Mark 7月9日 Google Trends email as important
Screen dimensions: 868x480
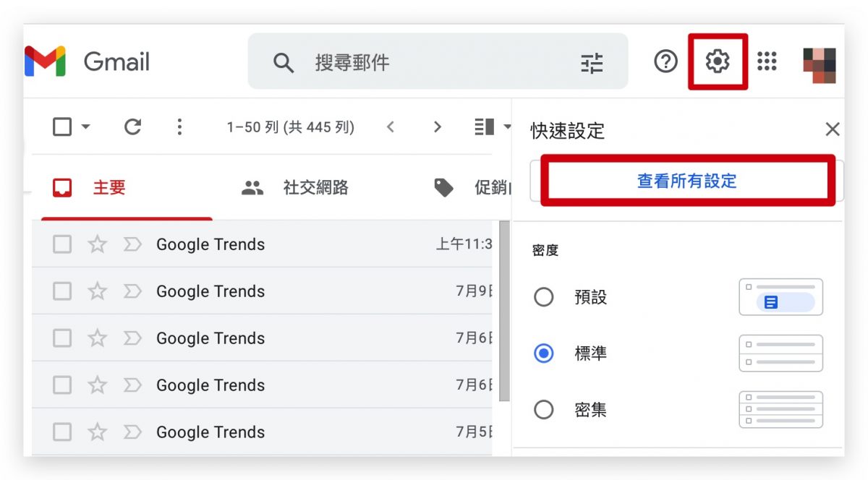coord(132,291)
